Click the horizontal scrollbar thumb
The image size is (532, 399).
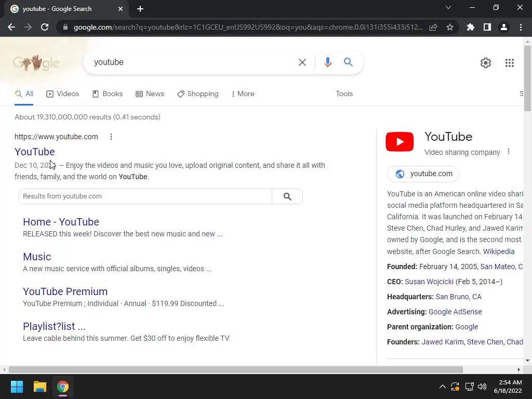click(x=236, y=369)
